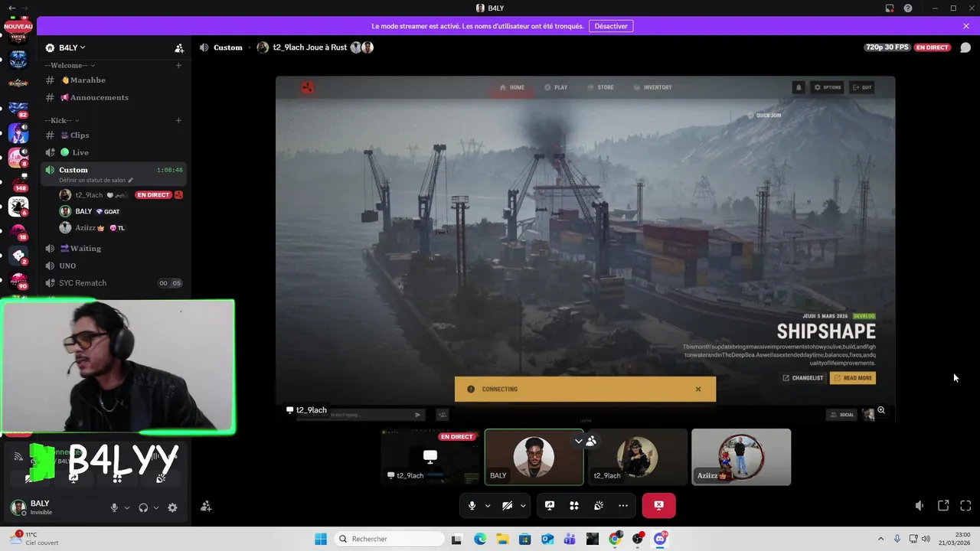
Task: Open the Windows Start menu
Action: click(x=321, y=539)
